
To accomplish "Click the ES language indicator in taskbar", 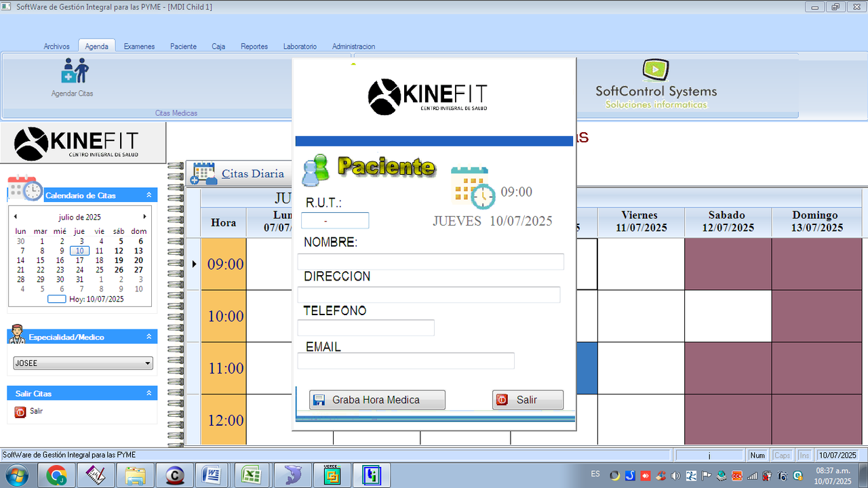I will [595, 474].
